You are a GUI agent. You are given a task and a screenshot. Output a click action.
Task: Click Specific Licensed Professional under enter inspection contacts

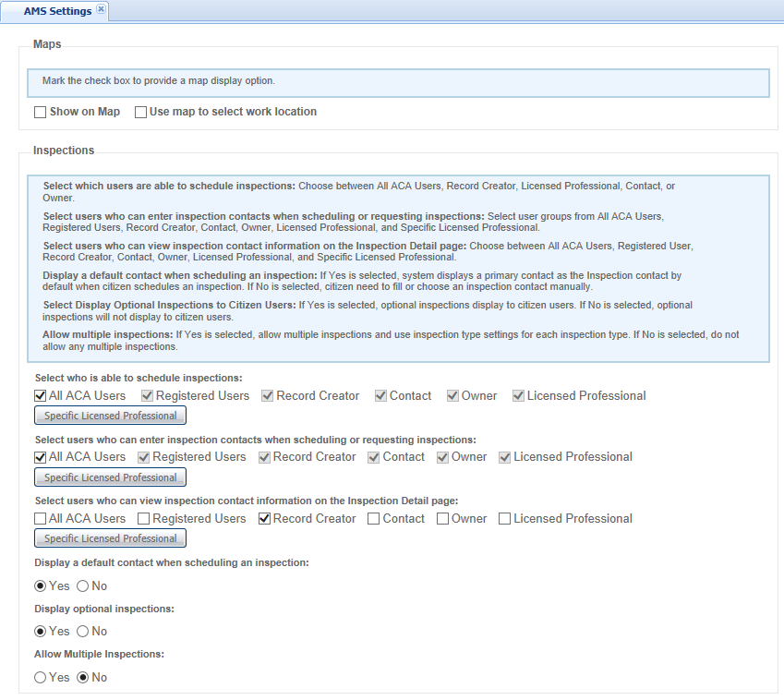click(x=110, y=477)
